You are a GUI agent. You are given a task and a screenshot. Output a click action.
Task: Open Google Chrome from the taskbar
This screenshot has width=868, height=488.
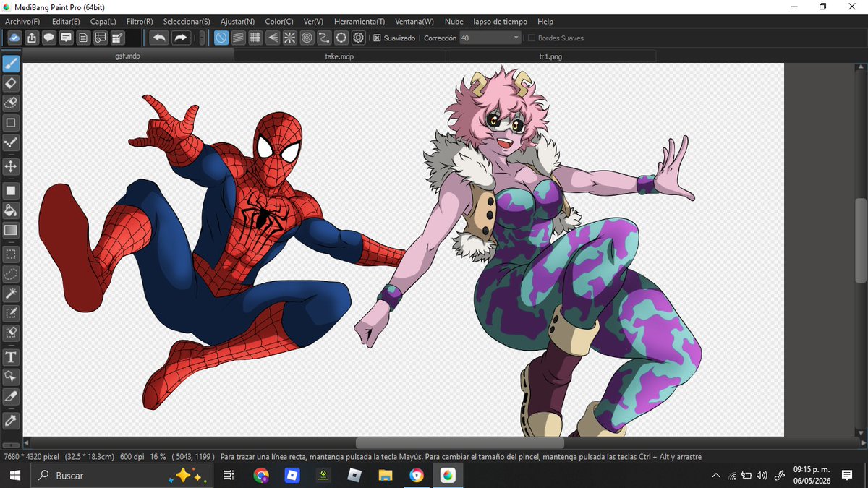coord(261,475)
